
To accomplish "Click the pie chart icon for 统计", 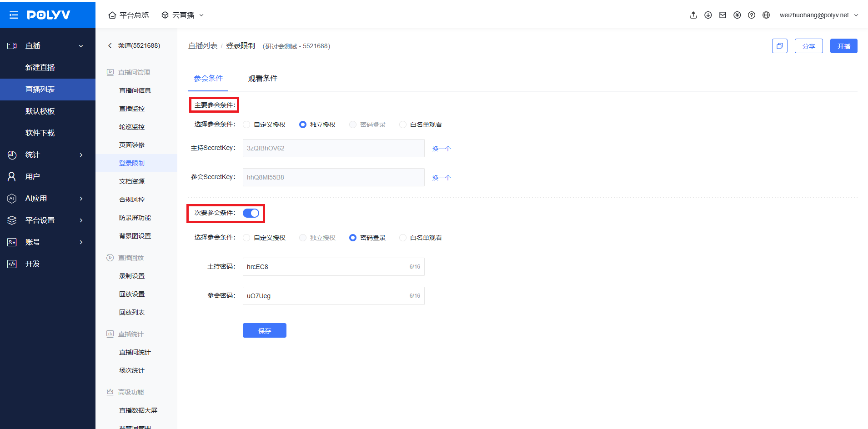I will click(12, 155).
